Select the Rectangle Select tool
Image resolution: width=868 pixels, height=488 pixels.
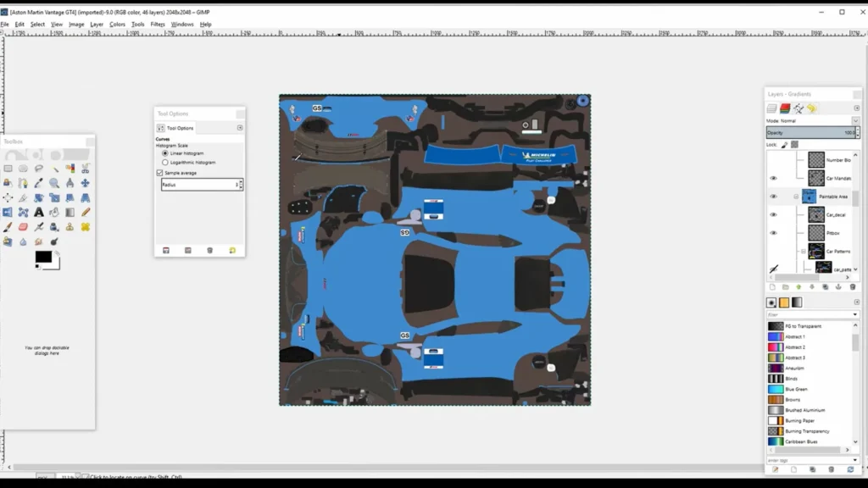tap(8, 169)
